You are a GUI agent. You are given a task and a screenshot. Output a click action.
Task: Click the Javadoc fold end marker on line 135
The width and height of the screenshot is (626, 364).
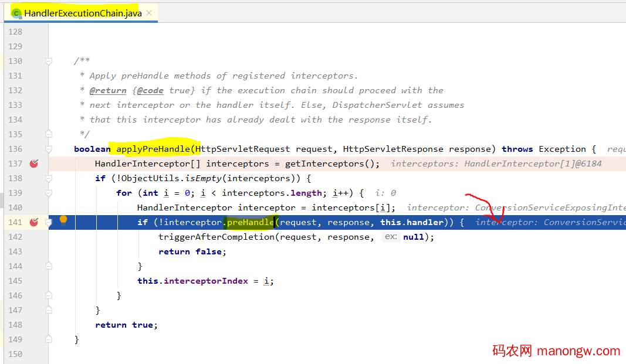[x=49, y=134]
